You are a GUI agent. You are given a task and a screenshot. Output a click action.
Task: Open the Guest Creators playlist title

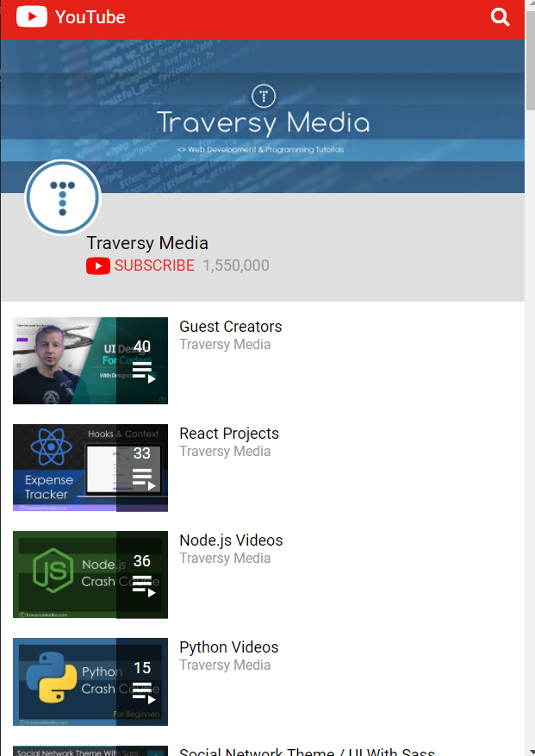pyautogui.click(x=230, y=327)
